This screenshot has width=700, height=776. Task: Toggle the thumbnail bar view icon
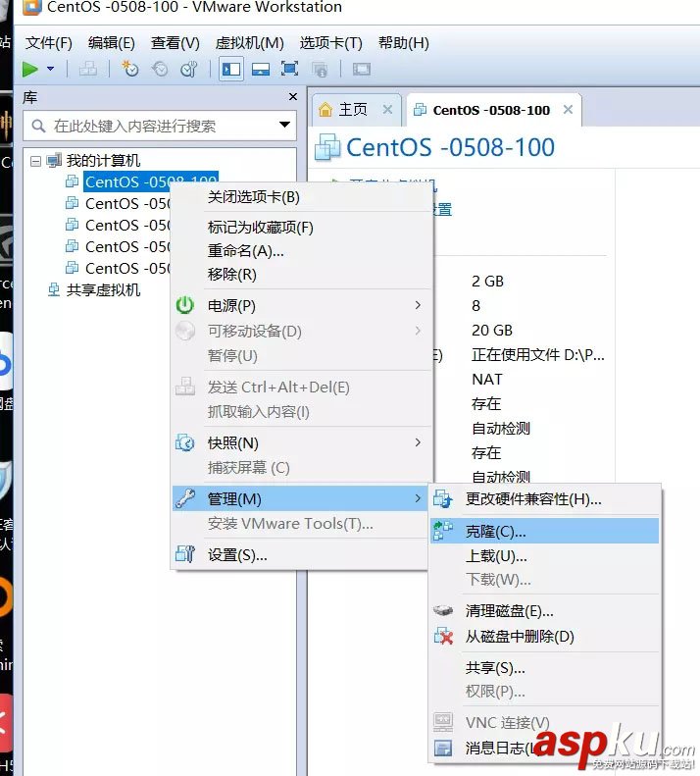pyautogui.click(x=260, y=69)
